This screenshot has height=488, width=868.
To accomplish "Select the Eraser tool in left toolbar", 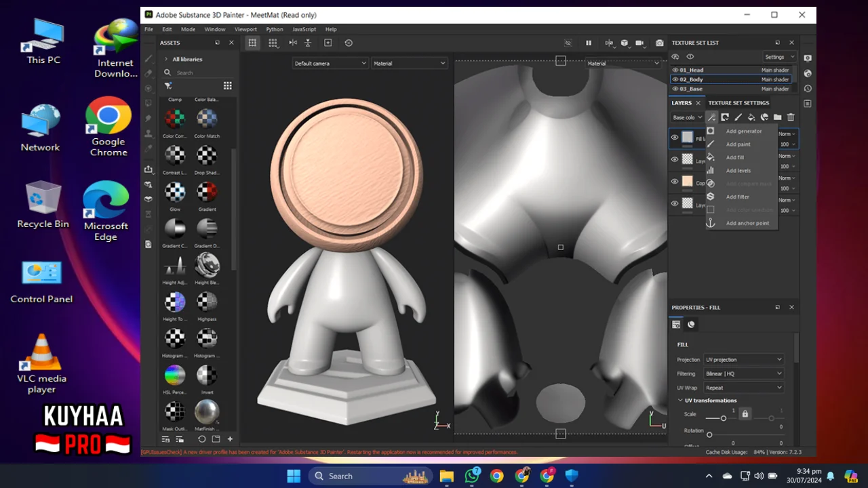I will tap(149, 74).
